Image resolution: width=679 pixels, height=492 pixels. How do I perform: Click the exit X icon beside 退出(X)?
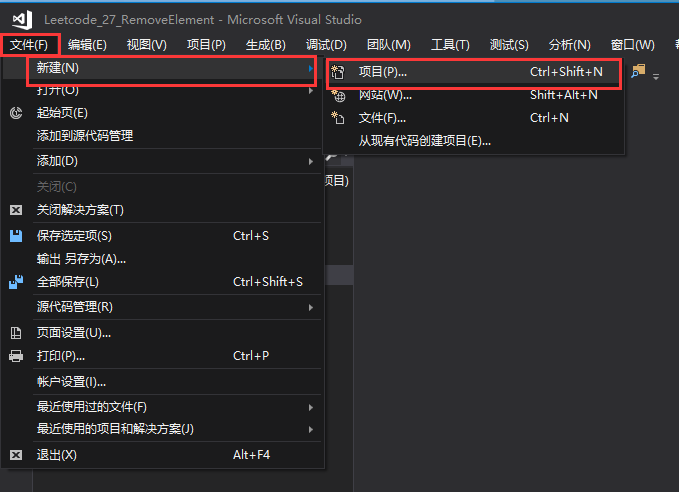tap(16, 455)
